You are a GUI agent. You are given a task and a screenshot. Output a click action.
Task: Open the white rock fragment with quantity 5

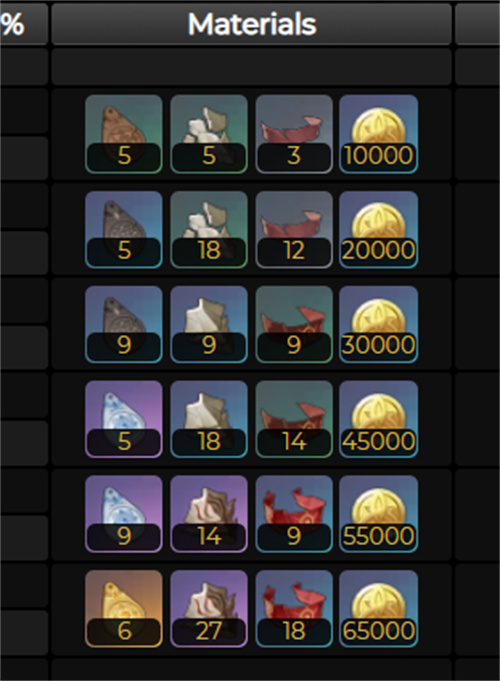pyautogui.click(x=209, y=134)
